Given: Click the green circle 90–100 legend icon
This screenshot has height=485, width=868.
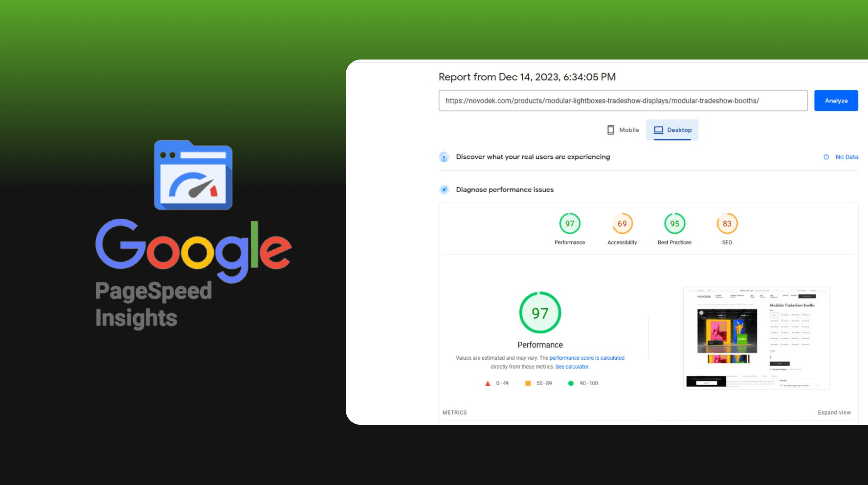Looking at the screenshot, I should coord(570,383).
